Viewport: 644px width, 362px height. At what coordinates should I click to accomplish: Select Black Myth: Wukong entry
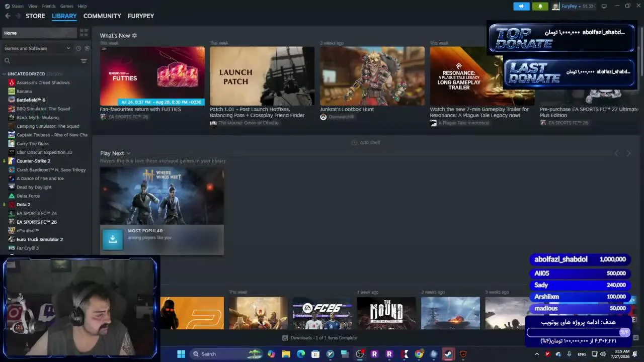37,118
